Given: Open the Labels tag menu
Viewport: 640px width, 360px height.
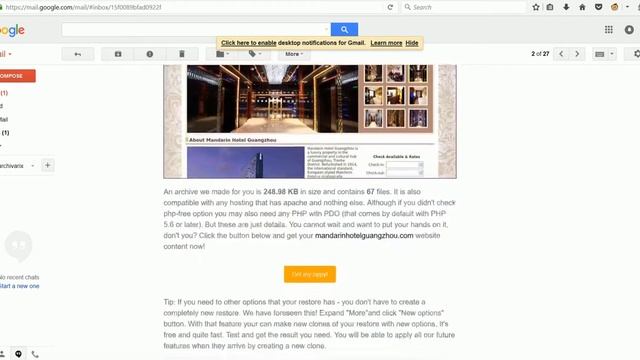Looking at the screenshot, I should click(255, 54).
